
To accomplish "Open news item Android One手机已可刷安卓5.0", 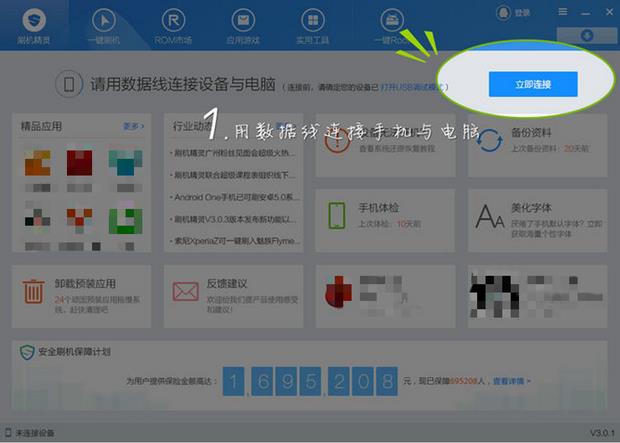I will point(235,197).
